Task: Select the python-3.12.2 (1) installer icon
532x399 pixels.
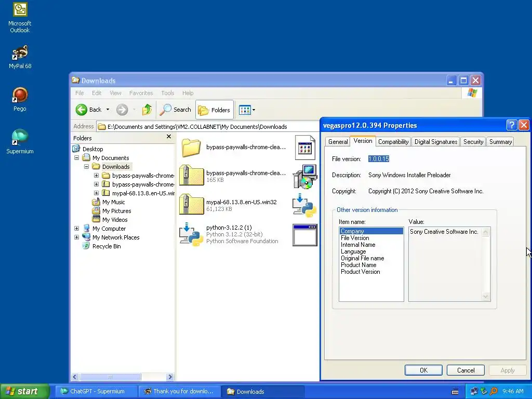Action: (191, 234)
